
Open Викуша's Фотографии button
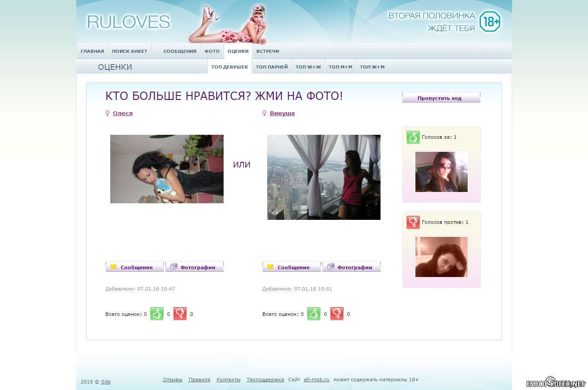[x=351, y=267]
